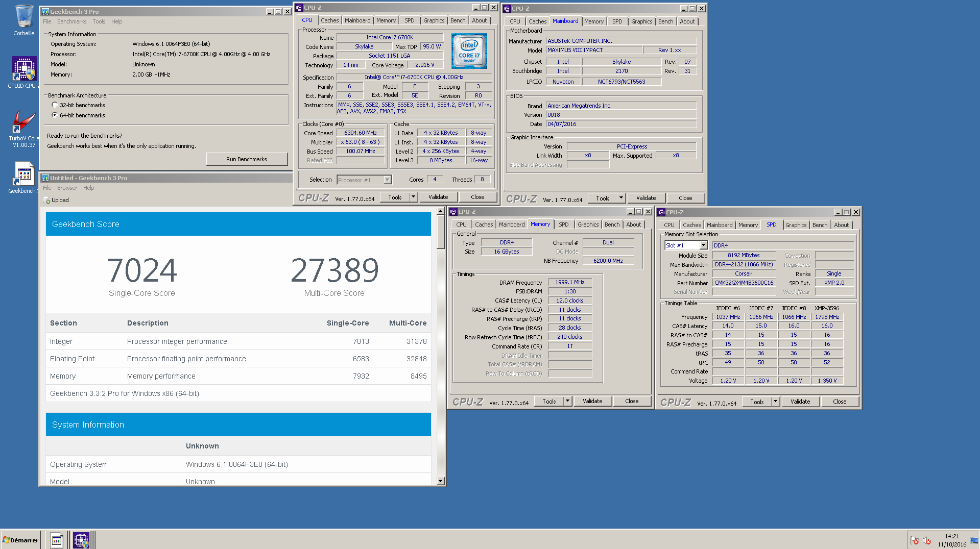Select the Geekbench 3 desktop shortcut
This screenshot has height=549, width=980.
click(x=24, y=178)
